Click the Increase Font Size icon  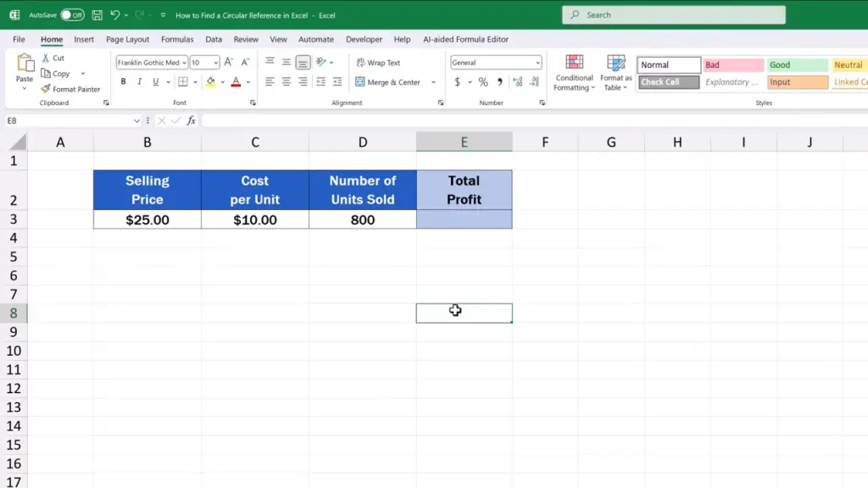coord(231,63)
